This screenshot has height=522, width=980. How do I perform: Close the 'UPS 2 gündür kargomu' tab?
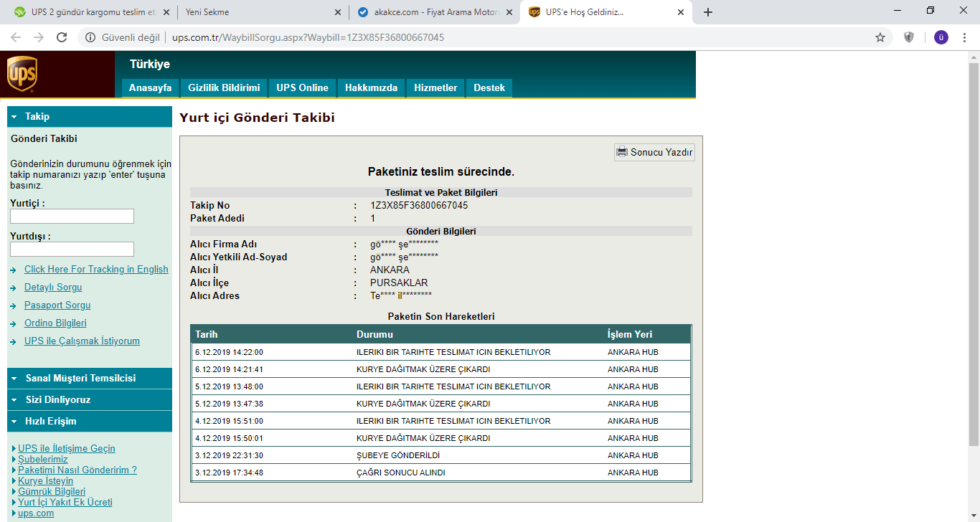(167, 12)
